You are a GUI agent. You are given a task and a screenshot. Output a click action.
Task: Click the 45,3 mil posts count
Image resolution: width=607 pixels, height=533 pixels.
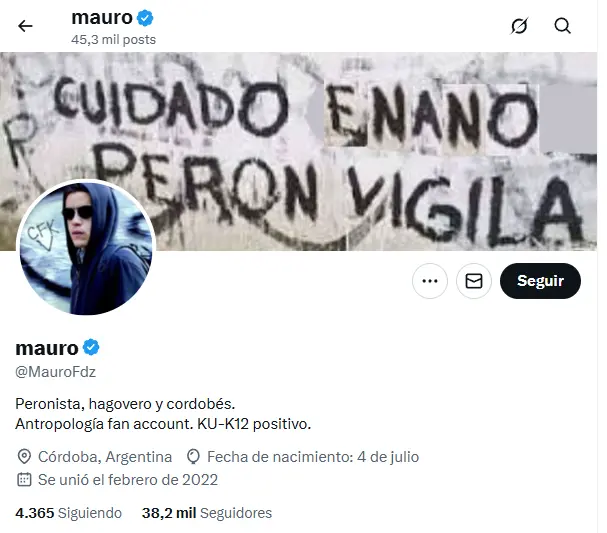[113, 39]
